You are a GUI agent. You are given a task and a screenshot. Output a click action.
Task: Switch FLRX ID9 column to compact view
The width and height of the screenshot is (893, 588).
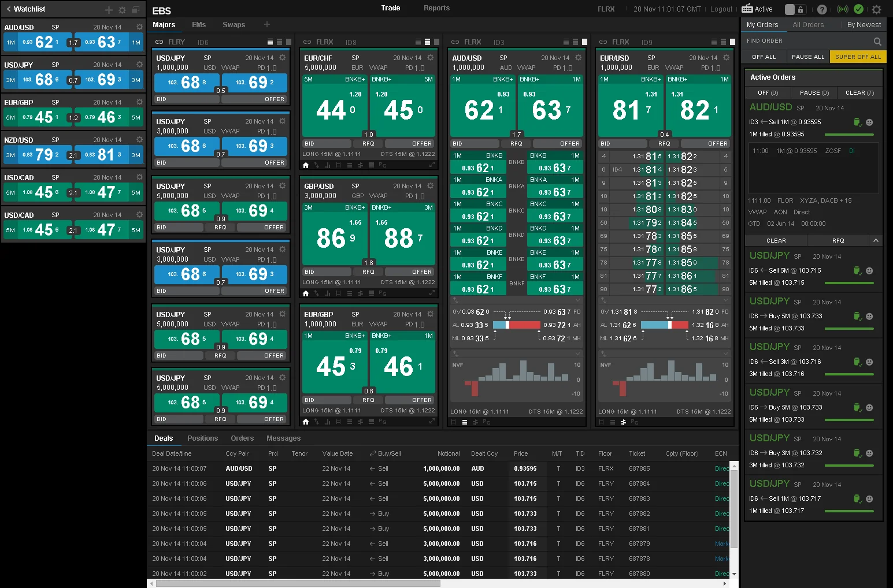[714, 42]
